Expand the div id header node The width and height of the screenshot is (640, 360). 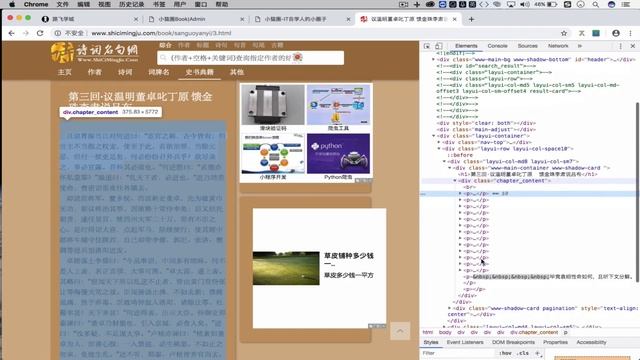click(x=433, y=60)
